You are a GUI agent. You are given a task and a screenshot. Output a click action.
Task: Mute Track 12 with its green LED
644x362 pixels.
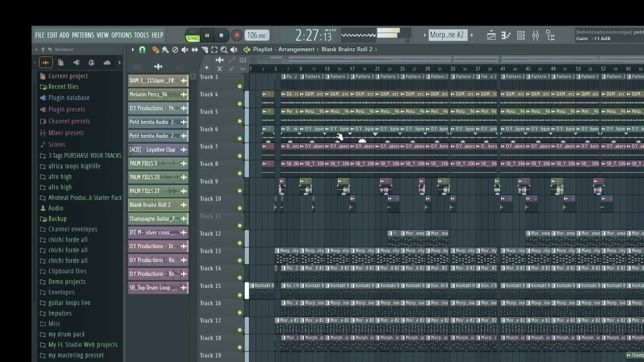[239, 243]
